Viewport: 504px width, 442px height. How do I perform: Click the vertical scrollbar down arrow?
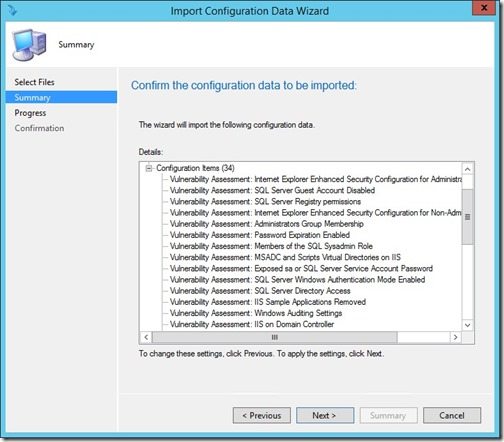pyautogui.click(x=467, y=325)
